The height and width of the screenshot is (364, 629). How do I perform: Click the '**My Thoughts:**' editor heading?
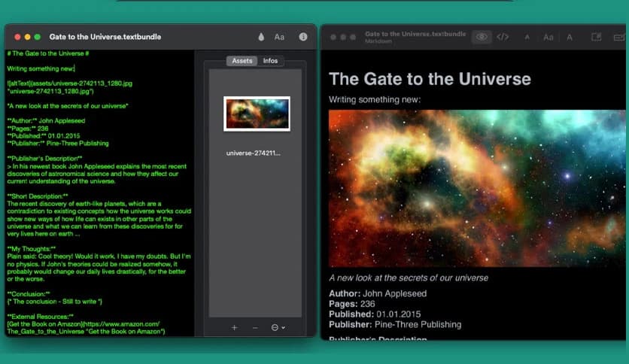pyautogui.click(x=32, y=249)
